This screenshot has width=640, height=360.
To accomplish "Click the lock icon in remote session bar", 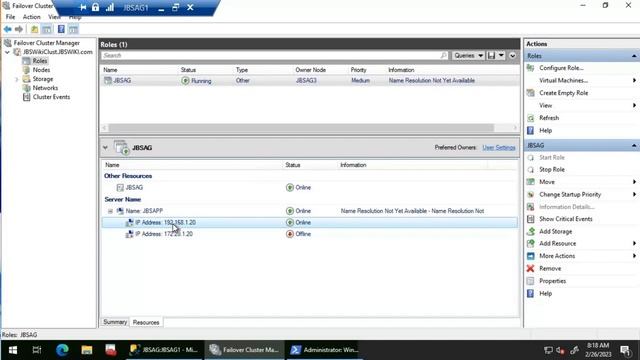I will pos(96,7).
